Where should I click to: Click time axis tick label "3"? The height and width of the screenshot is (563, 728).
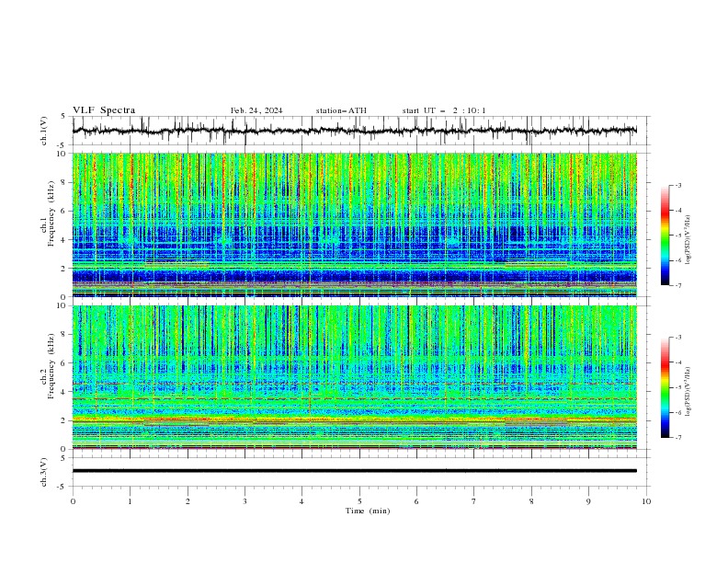(x=245, y=501)
